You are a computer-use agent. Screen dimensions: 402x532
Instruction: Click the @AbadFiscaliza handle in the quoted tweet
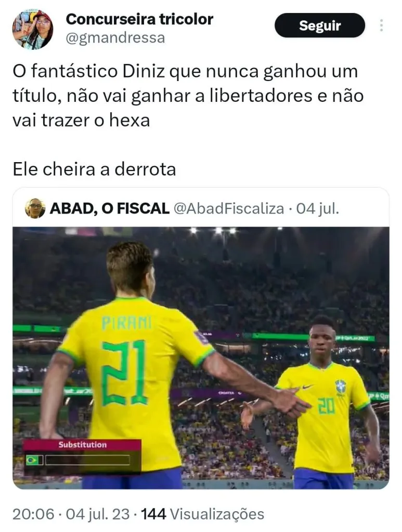tap(229, 208)
